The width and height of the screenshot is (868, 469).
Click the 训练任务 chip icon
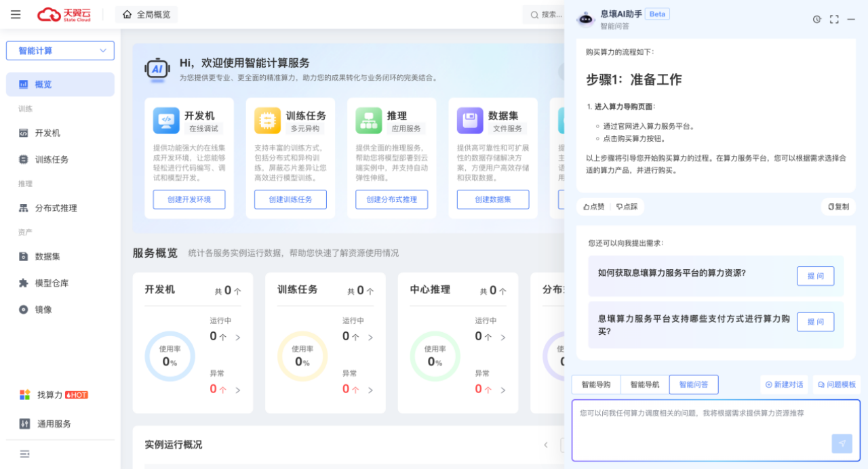(267, 121)
